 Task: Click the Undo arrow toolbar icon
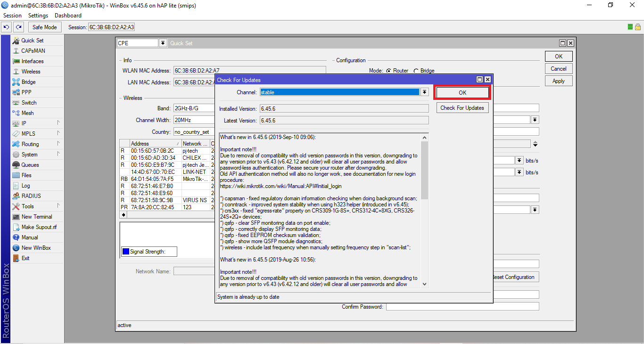click(x=7, y=27)
